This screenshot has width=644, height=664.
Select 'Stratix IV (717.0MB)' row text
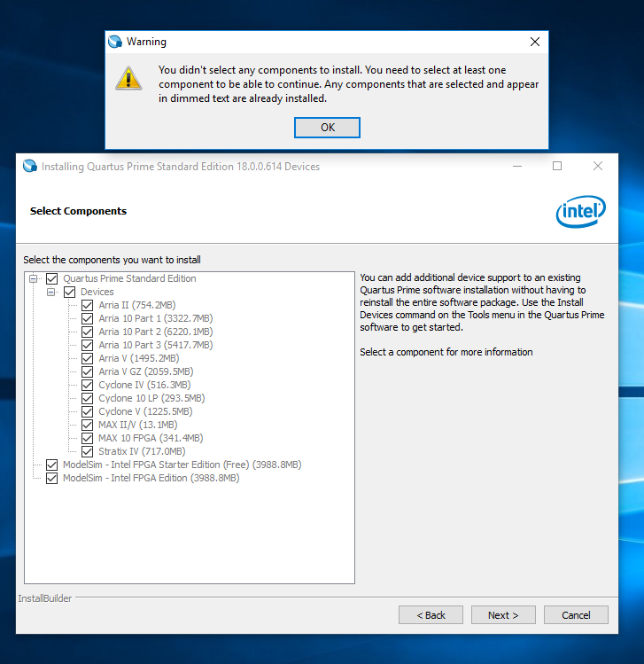(142, 451)
